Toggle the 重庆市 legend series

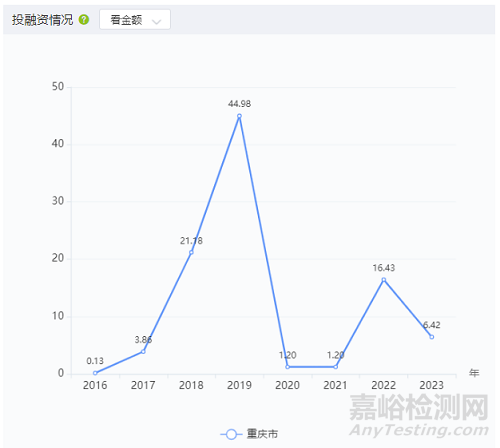[x=249, y=434]
